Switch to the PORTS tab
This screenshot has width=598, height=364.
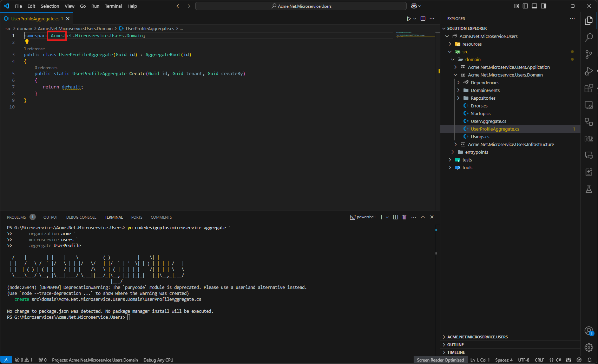(137, 217)
